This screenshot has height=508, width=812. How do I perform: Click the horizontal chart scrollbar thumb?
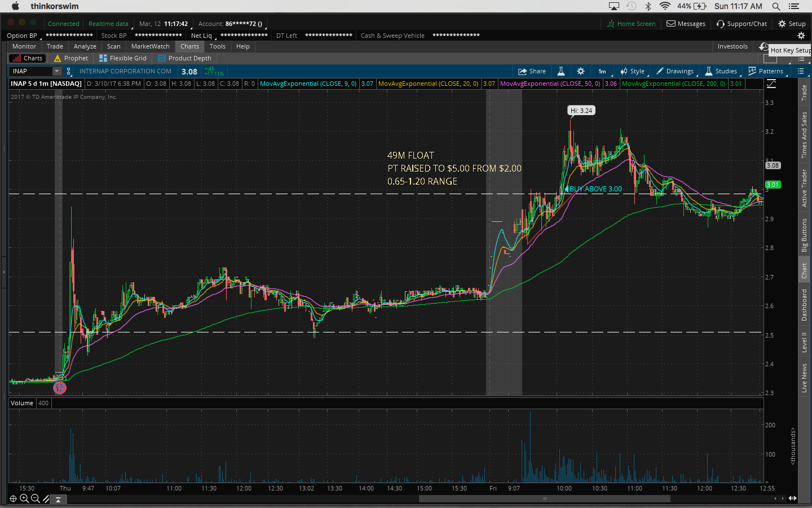coord(545,498)
